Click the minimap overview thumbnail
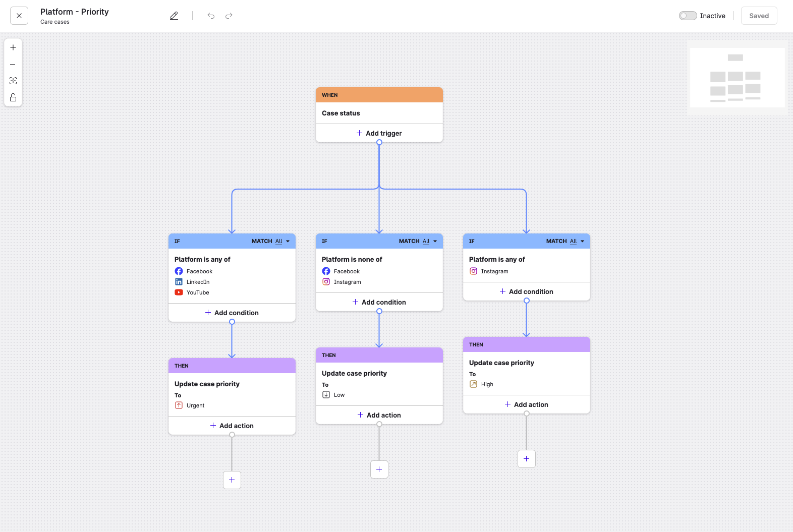 [737, 78]
